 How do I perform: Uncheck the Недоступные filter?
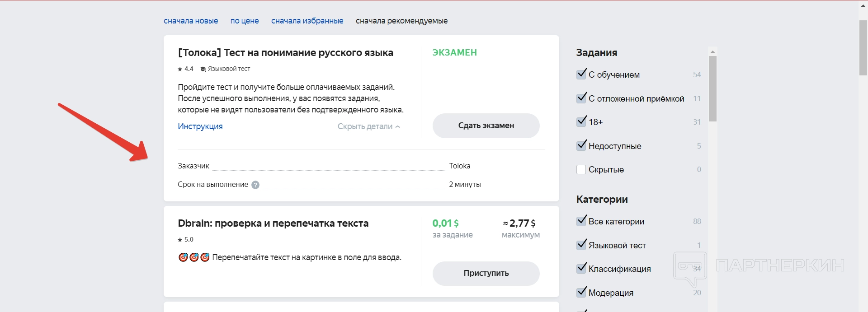click(581, 146)
